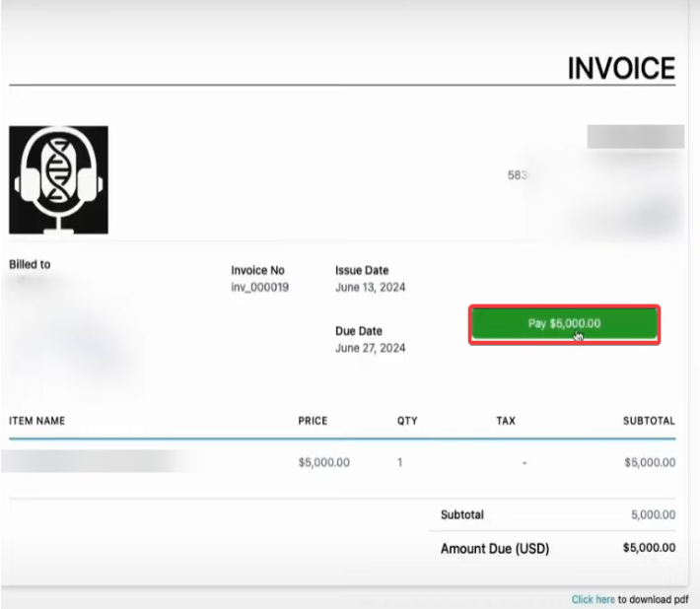Click the Issue Date June 13, 2024
The width and height of the screenshot is (700, 609).
370,288
